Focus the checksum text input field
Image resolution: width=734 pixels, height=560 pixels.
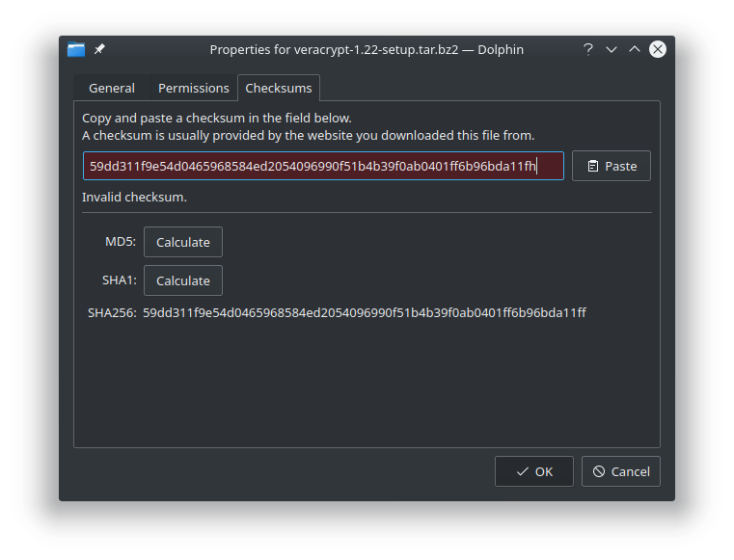click(x=323, y=166)
